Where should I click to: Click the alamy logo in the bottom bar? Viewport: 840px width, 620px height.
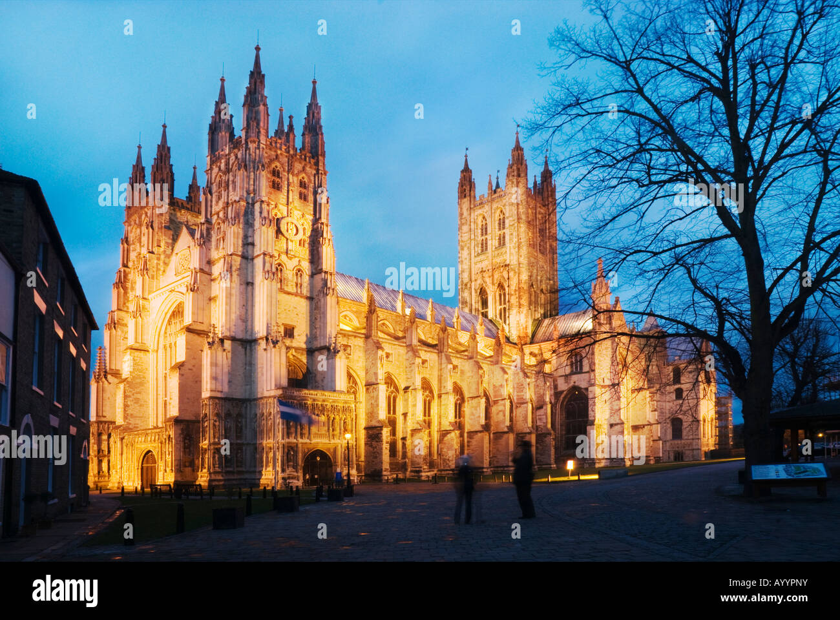65,591
